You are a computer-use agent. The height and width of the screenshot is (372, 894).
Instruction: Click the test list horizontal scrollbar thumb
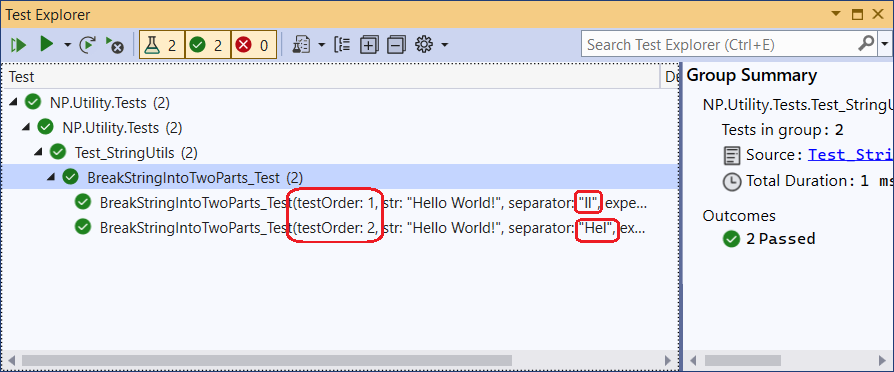(x=266, y=361)
